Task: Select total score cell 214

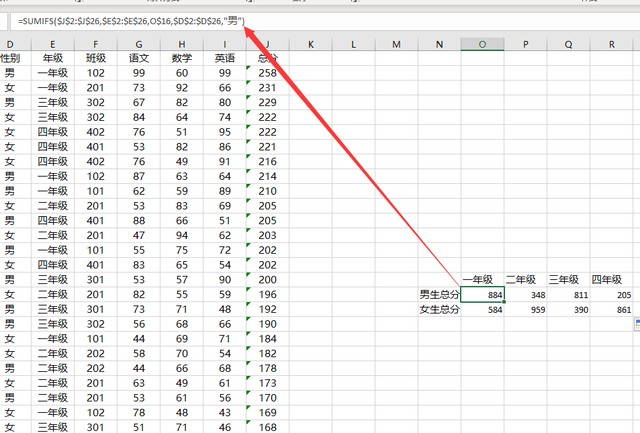Action: [267, 176]
